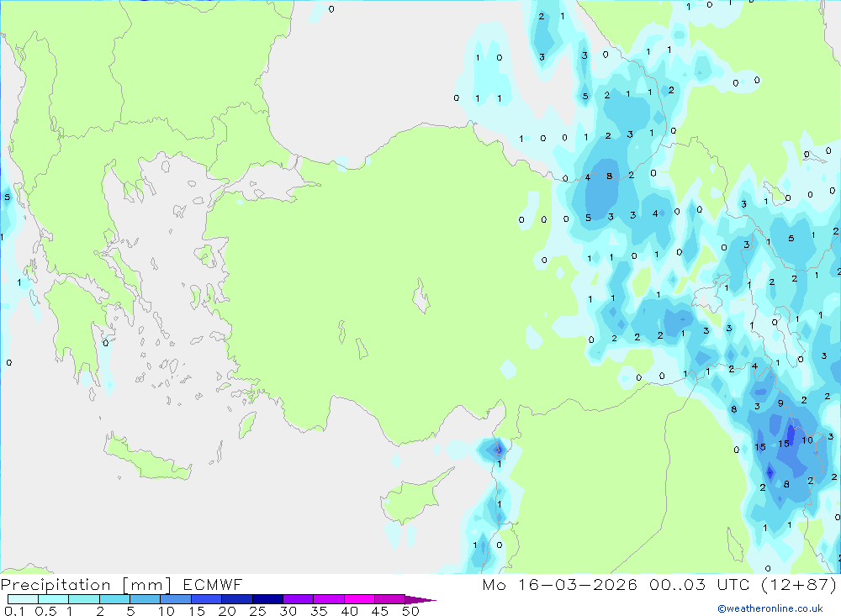
Task: Select the 25–30 mm legend color swatch
Action: point(267,599)
